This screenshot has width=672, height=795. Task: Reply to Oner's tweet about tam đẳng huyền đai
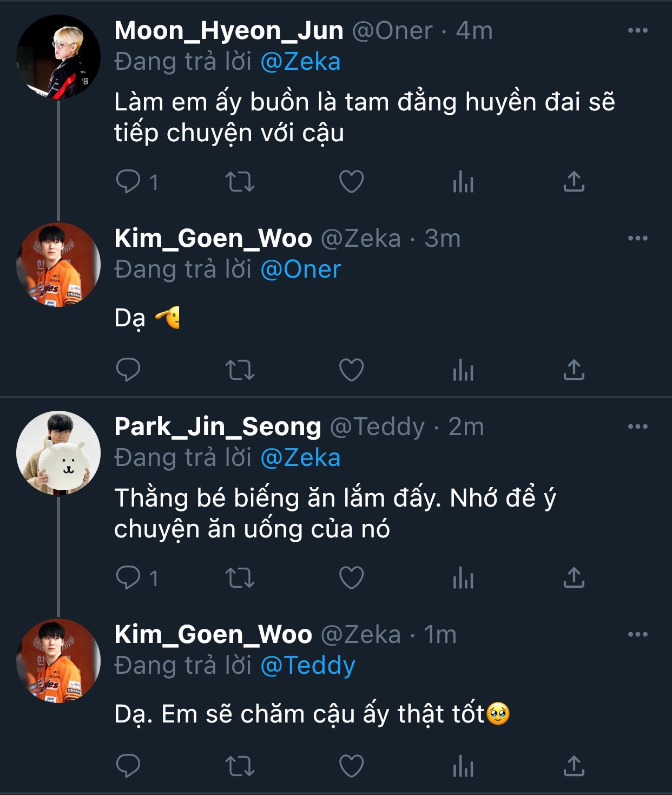128,181
